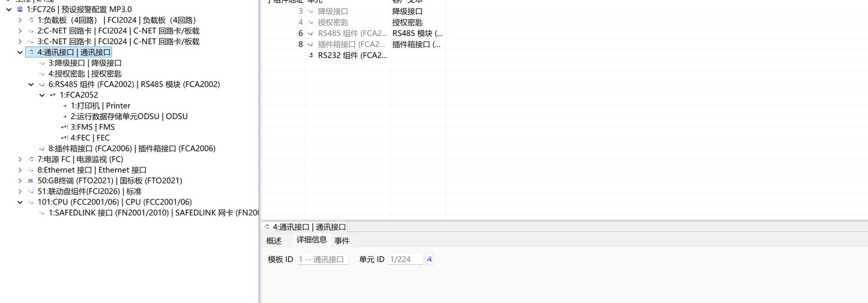868x303 pixels.
Task: Click the RS232 组件 (FCA2... table entry
Action: tap(353, 56)
